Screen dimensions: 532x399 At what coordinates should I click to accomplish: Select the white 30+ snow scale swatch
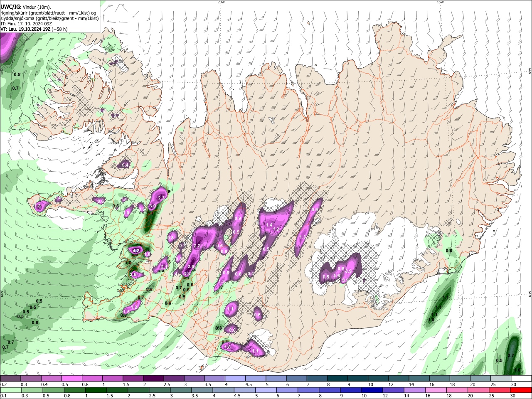[x=522, y=378]
